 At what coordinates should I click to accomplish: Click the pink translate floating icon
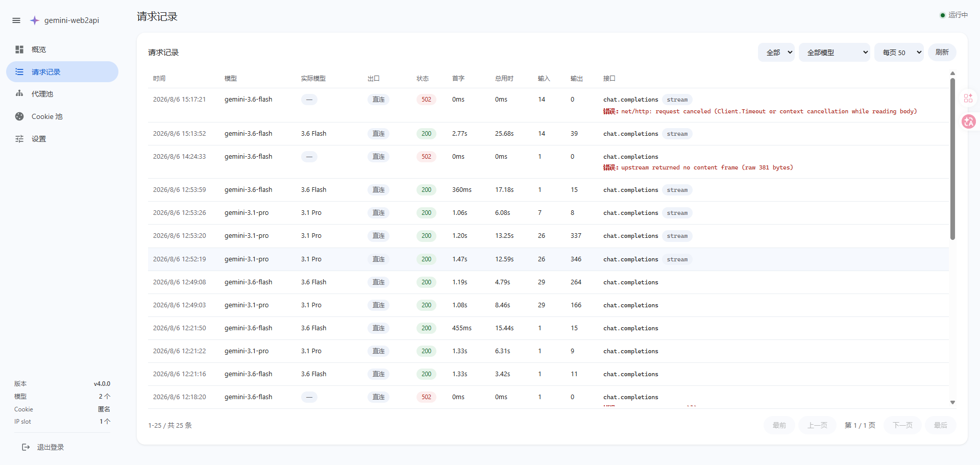(x=969, y=121)
